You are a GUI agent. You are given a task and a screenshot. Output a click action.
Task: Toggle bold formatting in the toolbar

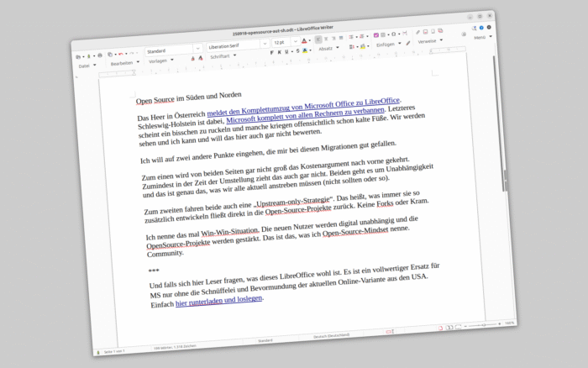271,53
